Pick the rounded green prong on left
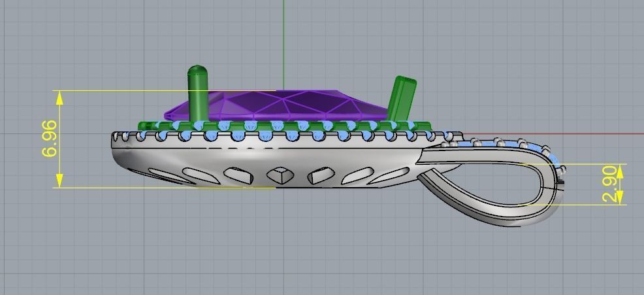644x295 pixels. coord(197,94)
